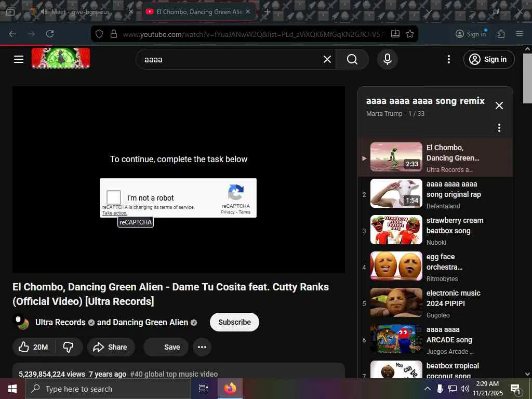Open reCAPTCHA Terms link
The image size is (532, 399).
tap(244, 212)
